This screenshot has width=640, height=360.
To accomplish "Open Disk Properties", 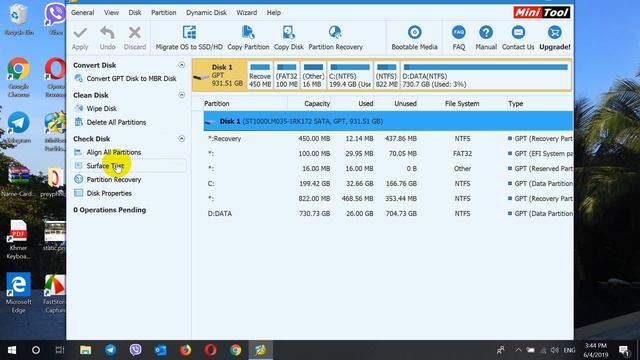I will tap(103, 193).
